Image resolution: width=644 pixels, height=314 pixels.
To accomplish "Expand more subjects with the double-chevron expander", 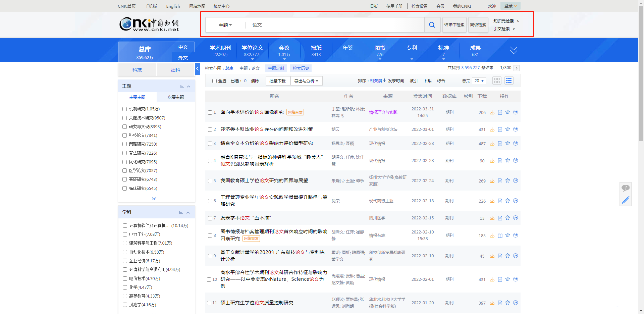I will (x=154, y=199).
